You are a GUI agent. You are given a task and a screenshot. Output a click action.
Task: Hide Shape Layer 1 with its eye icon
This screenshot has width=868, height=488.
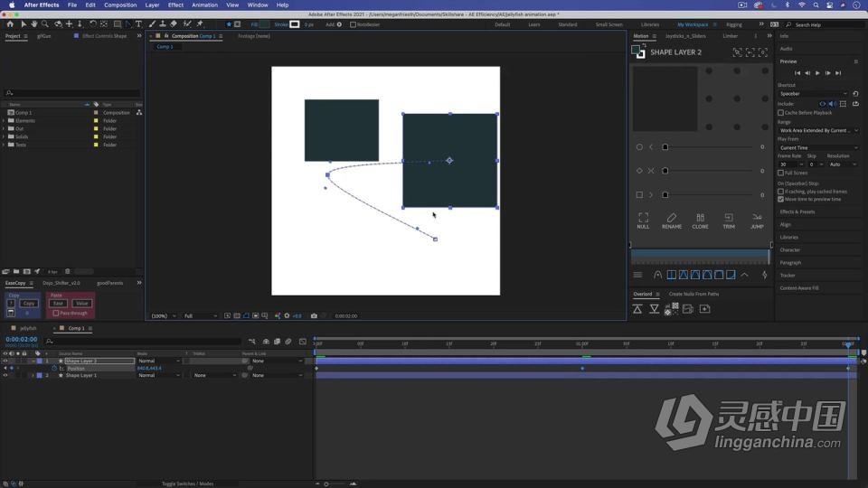(5, 375)
